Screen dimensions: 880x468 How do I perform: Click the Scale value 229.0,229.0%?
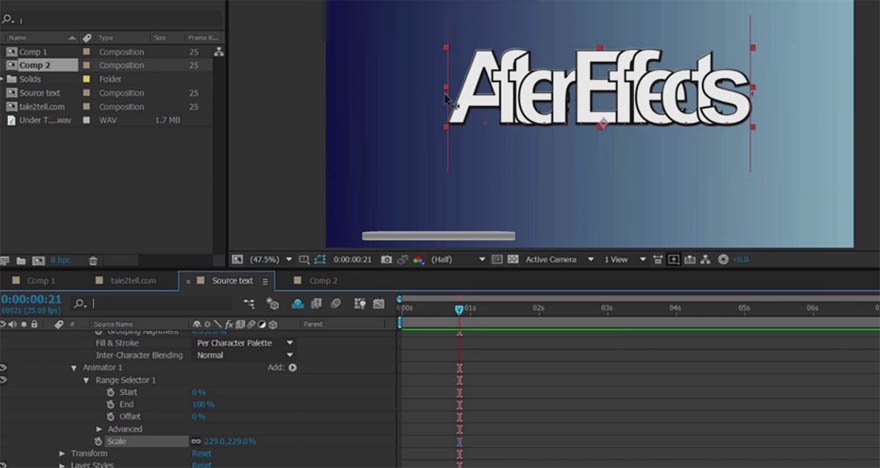click(x=230, y=442)
